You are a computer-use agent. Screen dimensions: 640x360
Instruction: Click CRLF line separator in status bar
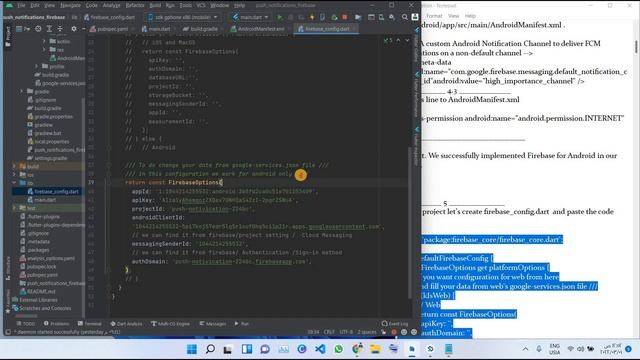click(329, 332)
